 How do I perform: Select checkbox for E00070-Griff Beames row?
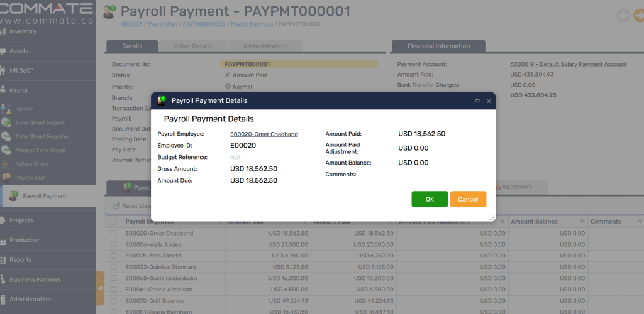pos(114,300)
